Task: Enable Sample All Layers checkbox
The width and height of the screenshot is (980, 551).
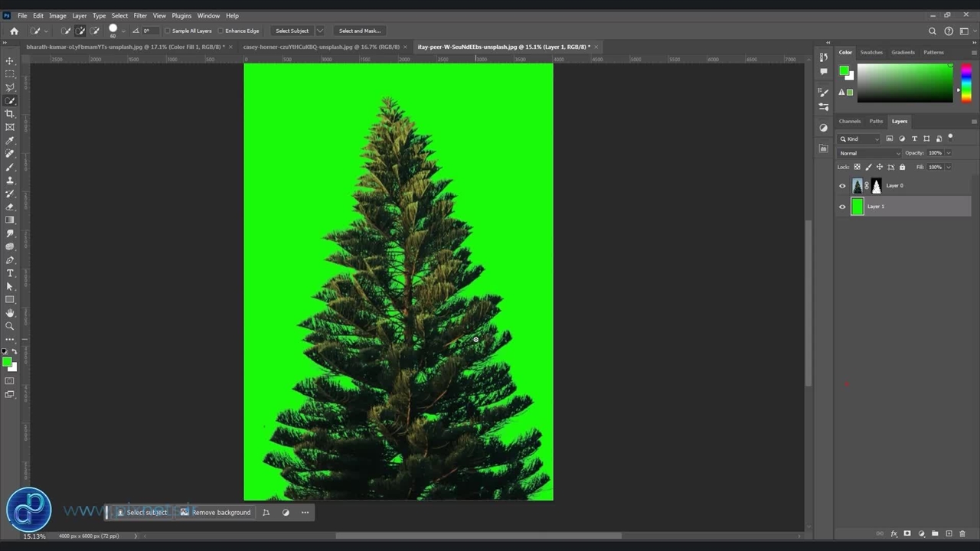Action: pos(168,31)
